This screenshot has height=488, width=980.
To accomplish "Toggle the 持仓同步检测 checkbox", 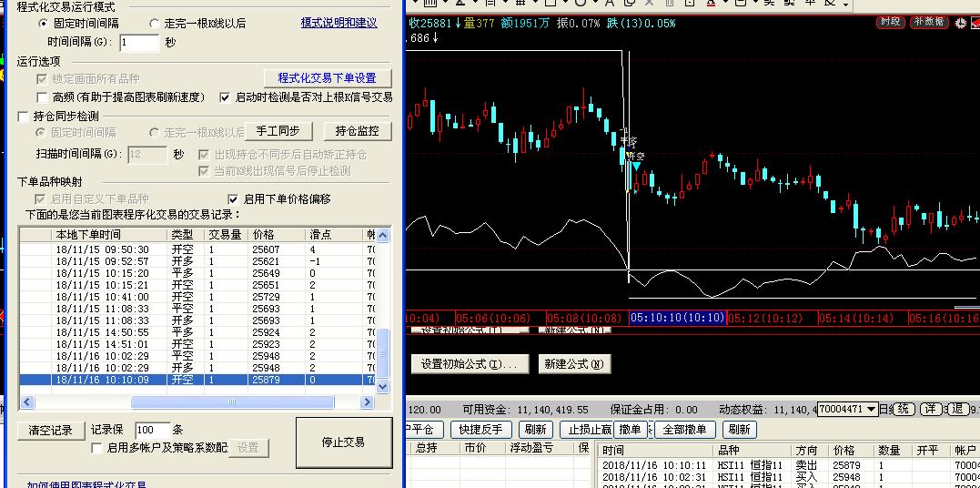I will [25, 117].
